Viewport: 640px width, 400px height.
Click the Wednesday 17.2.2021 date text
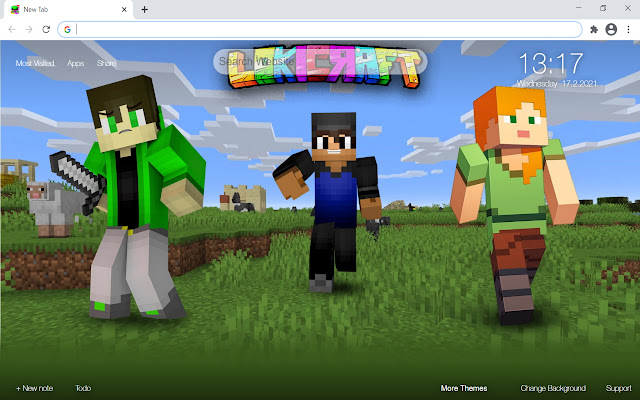pyautogui.click(x=557, y=84)
